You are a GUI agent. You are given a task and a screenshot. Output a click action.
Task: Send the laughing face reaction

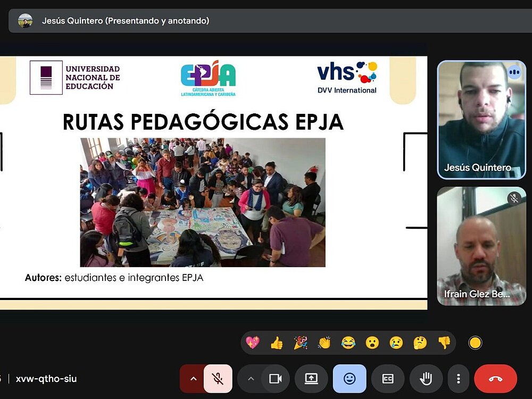pos(348,343)
